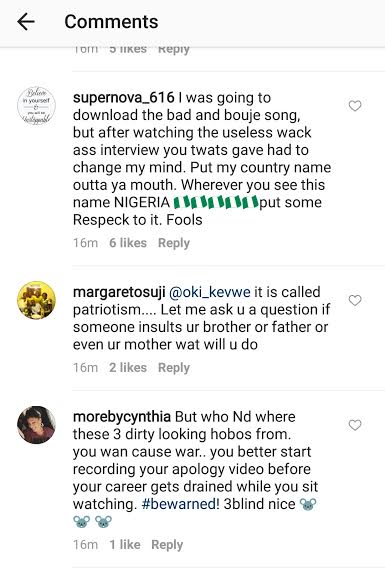
Task: View 5 likes on the partially hidden comment
Action: [x=128, y=50]
